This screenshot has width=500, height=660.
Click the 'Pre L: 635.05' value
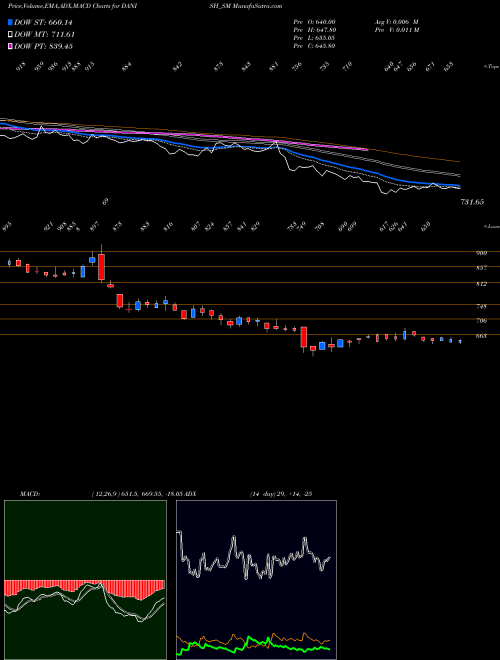coord(314,38)
